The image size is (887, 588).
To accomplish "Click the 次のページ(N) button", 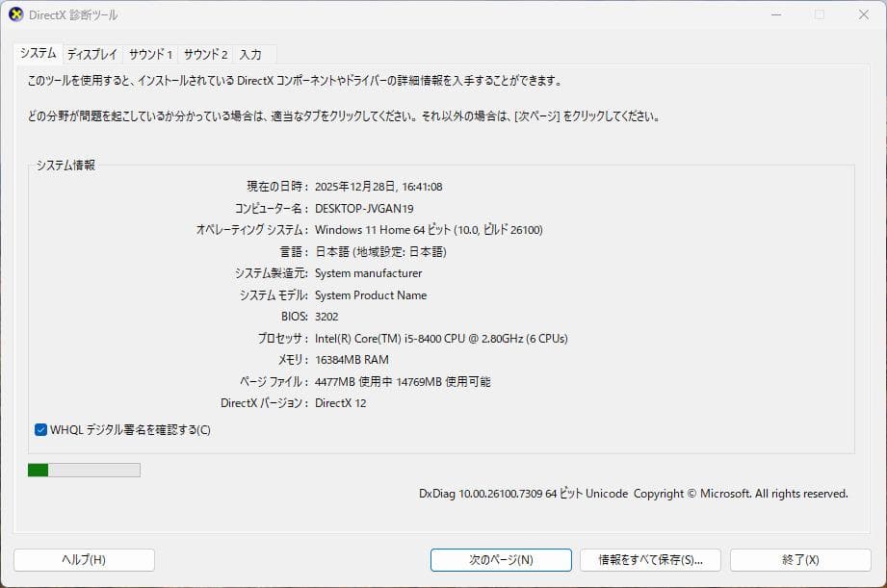I will point(501,560).
